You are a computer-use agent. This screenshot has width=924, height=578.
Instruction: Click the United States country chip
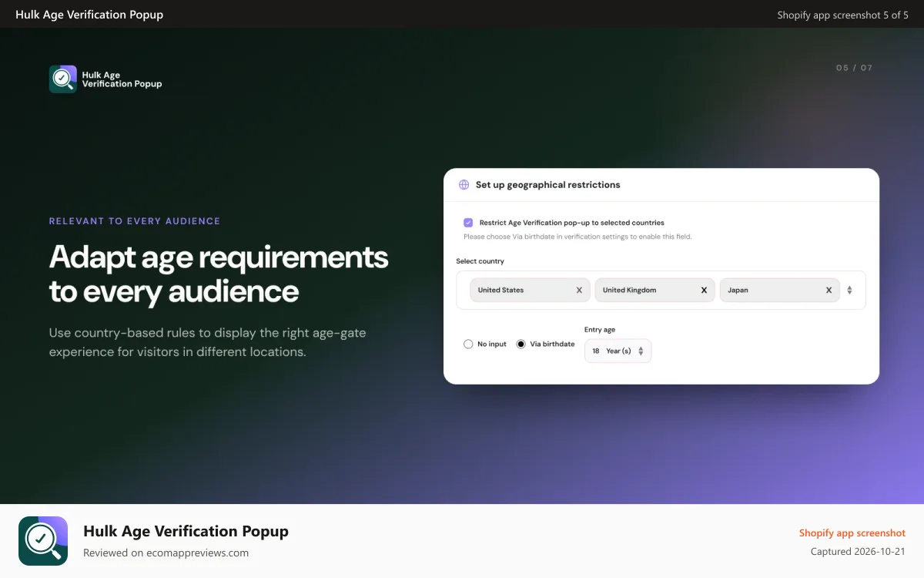tap(530, 291)
